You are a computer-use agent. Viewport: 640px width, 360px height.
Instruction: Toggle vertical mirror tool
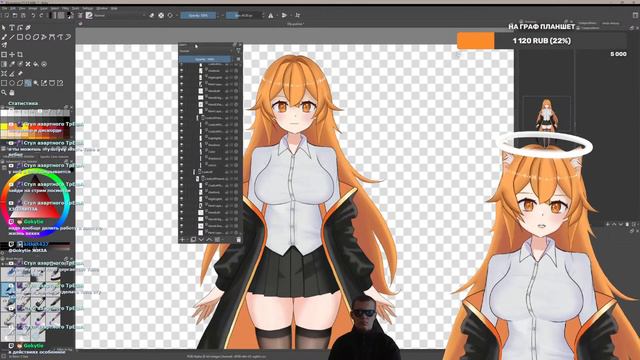point(284,16)
